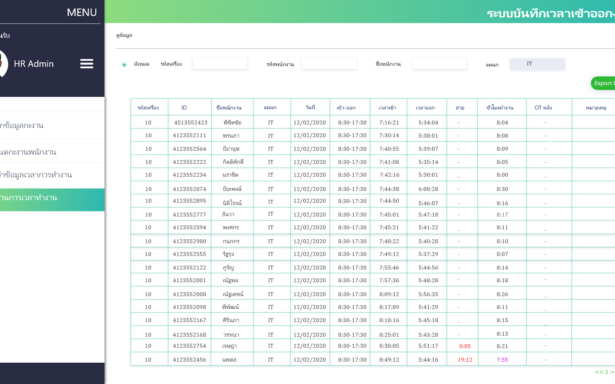Screen dimensions: 615x384
Task: Select cell with ID 4123552754
Action: pyautogui.click(x=189, y=346)
